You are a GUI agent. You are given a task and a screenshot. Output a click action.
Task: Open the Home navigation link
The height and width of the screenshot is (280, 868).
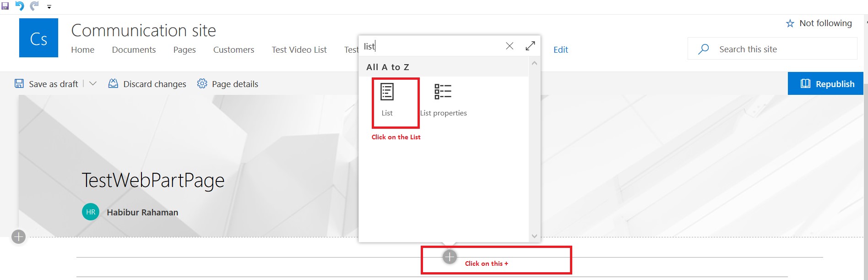(83, 49)
